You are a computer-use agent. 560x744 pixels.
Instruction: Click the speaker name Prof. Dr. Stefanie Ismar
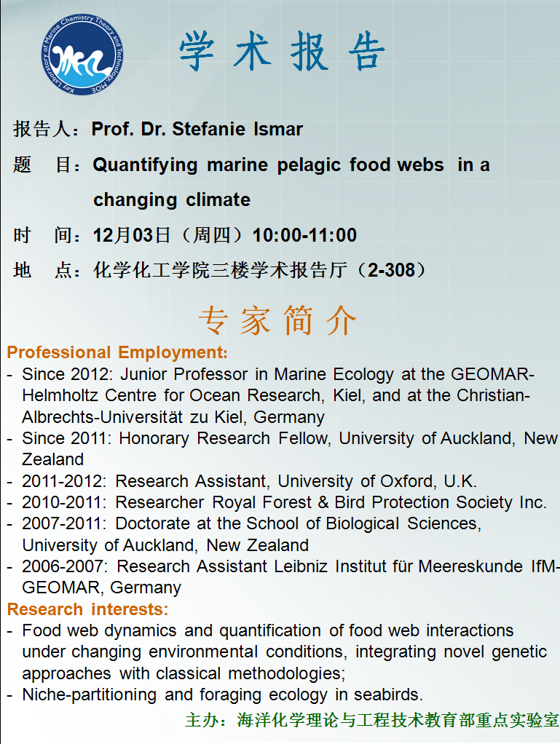point(197,130)
